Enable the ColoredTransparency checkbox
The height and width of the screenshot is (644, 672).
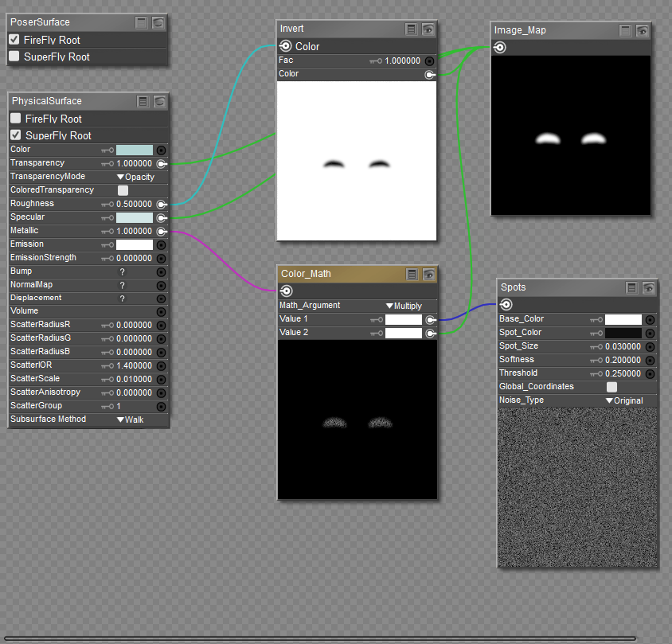pos(123,190)
